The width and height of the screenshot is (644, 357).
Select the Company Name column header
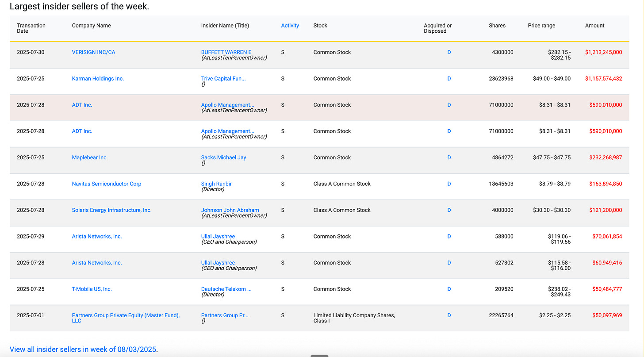(x=92, y=26)
